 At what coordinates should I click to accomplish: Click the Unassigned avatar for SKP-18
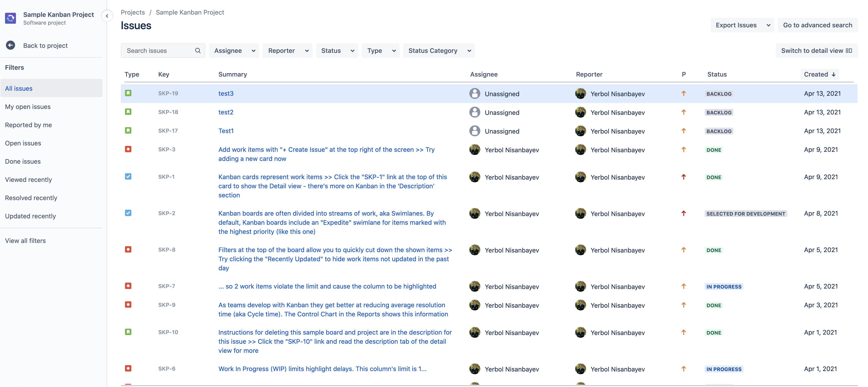(475, 112)
